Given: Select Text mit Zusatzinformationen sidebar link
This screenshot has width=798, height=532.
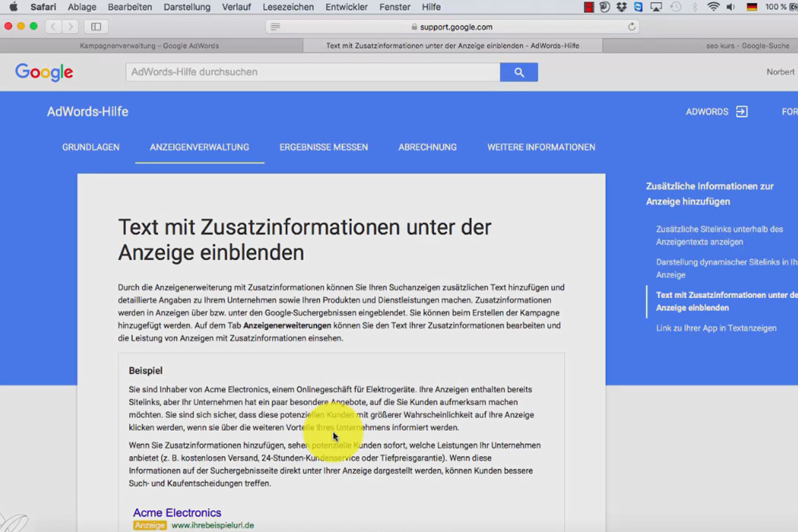Looking at the screenshot, I should [x=726, y=301].
